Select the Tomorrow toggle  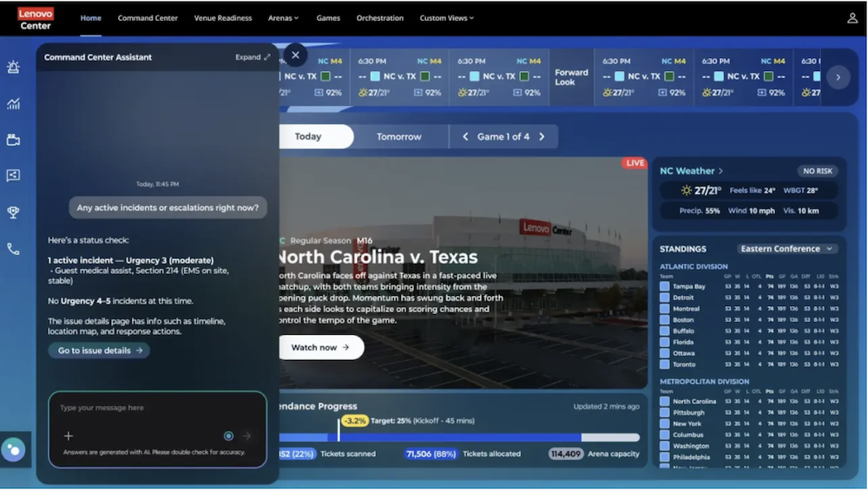tap(399, 137)
